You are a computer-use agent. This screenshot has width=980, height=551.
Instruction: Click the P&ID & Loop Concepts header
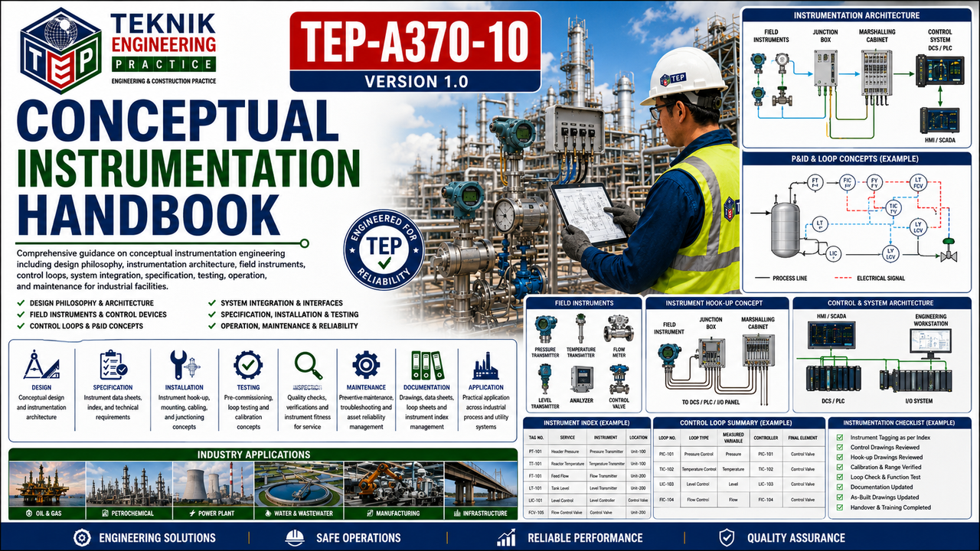pos(857,158)
